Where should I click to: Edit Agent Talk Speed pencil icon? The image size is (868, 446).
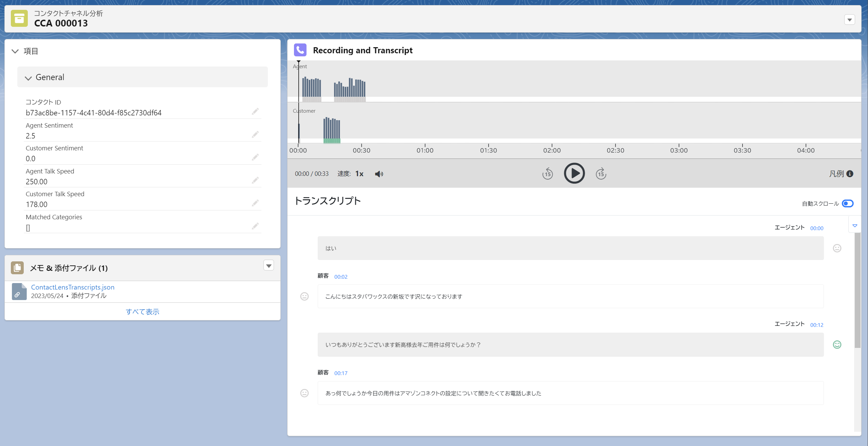coord(255,180)
